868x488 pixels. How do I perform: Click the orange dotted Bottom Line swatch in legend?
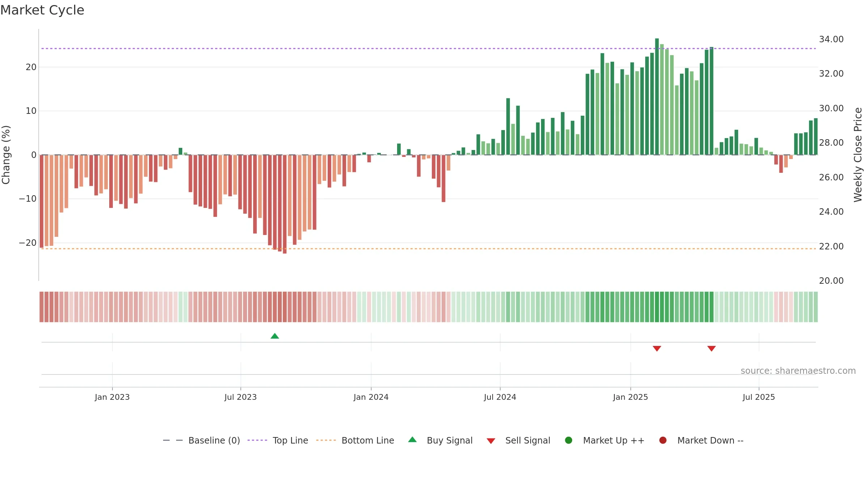pos(326,440)
